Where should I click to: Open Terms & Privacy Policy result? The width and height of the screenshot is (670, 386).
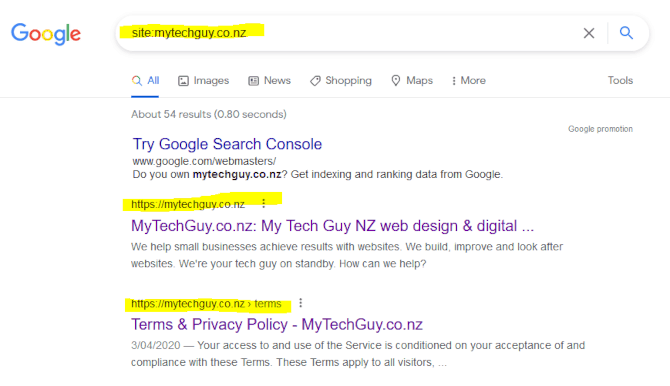(276, 324)
